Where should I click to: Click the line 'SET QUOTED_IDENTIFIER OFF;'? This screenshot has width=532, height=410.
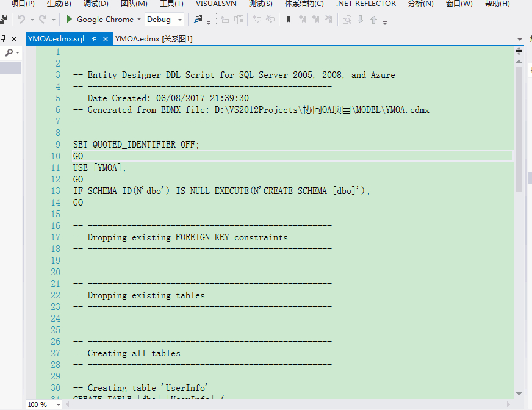click(136, 145)
